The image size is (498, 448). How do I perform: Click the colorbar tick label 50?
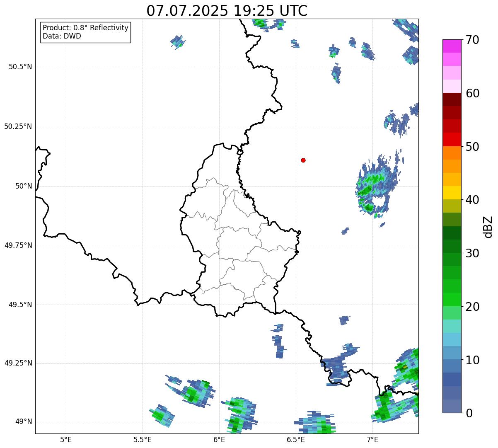tap(472, 147)
